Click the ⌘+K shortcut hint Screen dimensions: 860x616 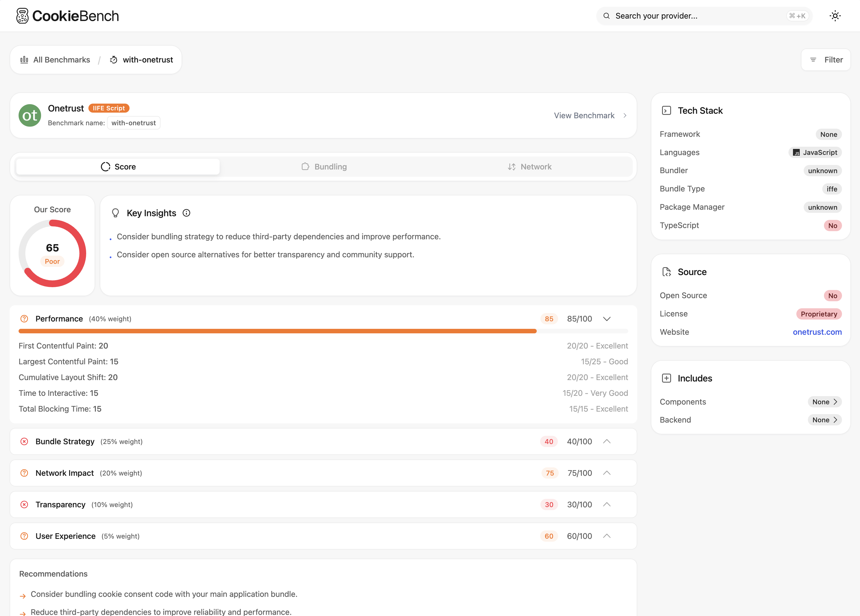797,16
